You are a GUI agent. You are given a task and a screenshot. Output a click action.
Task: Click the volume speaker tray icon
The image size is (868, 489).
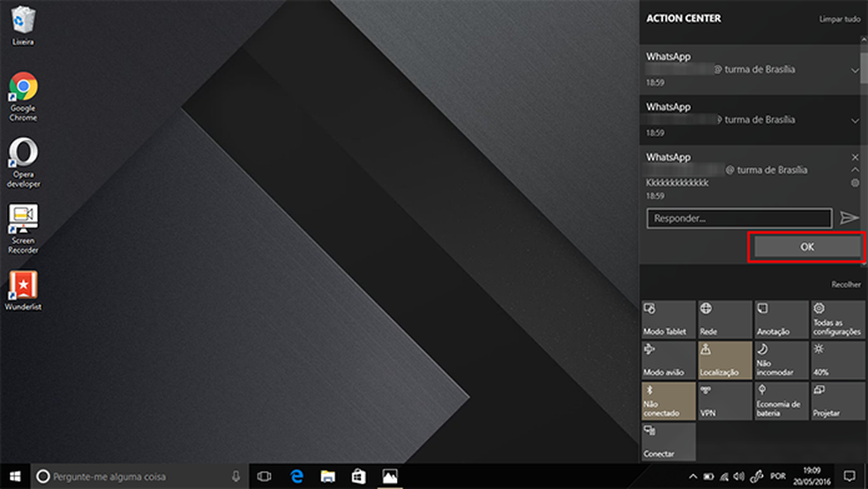(739, 477)
